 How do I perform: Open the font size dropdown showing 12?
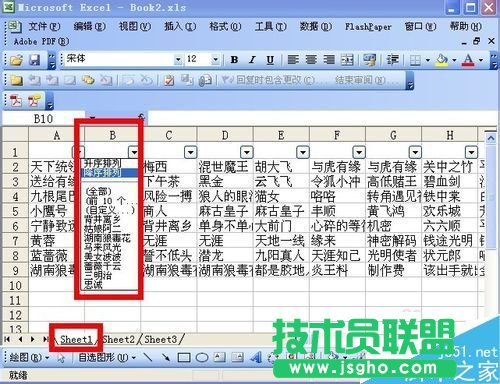click(x=216, y=60)
